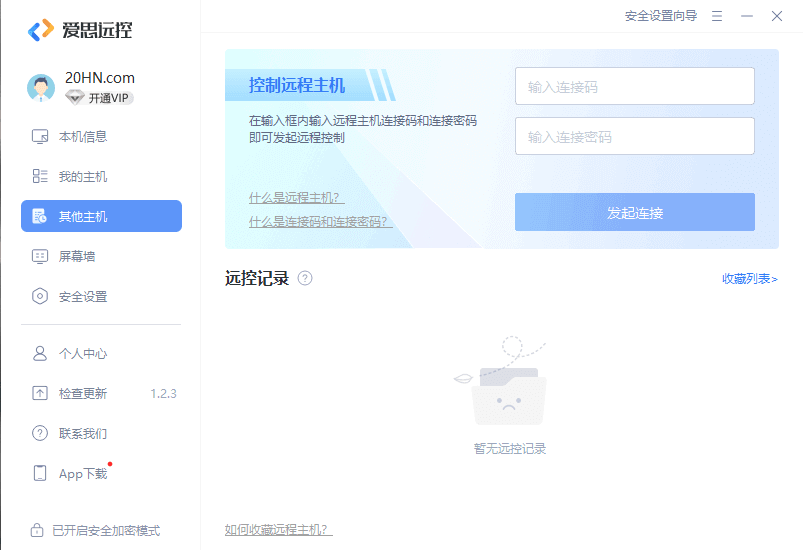
Task: Expand the 收藏列表 link
Action: coord(749,279)
